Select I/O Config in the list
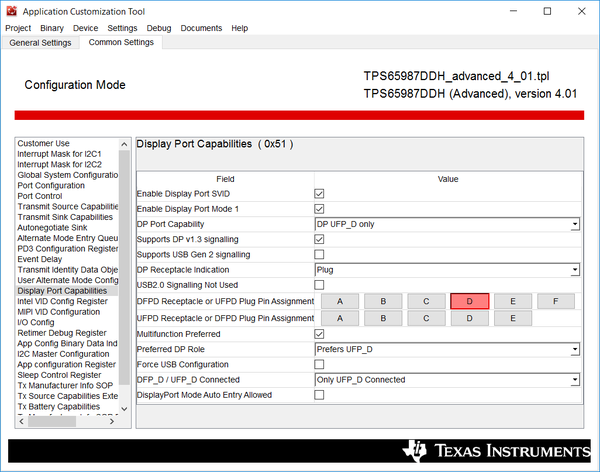This screenshot has height=472, width=600. [x=36, y=322]
